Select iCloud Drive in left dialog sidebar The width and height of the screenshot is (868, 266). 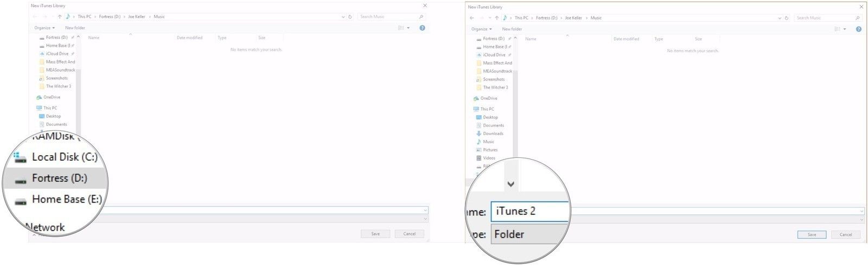(x=57, y=54)
